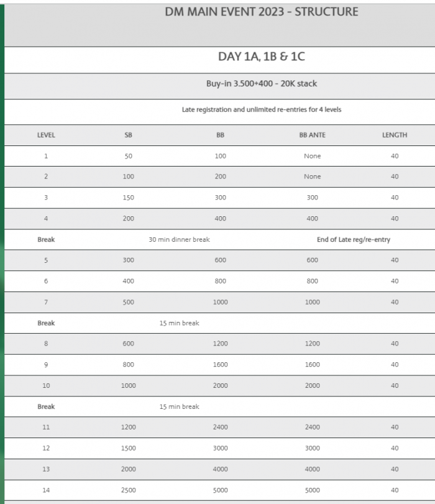Image resolution: width=435 pixels, height=504 pixels.
Task: Select the 150 small blind in level 3
Action: pyautogui.click(x=128, y=198)
